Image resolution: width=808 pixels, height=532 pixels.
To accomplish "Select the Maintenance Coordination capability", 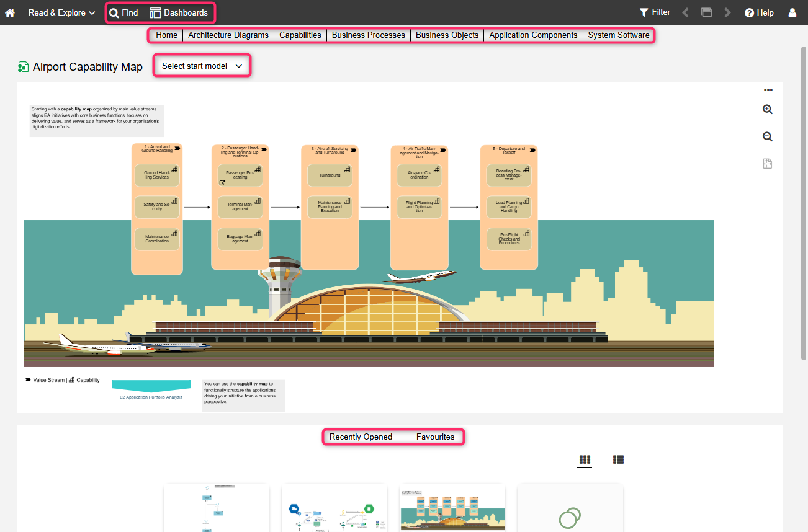I will click(x=157, y=239).
